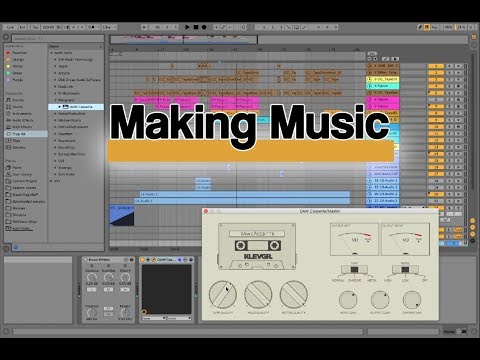The height and width of the screenshot is (360, 480).
Task: Toggle the Ext sync button
Action: [x=23, y=27]
